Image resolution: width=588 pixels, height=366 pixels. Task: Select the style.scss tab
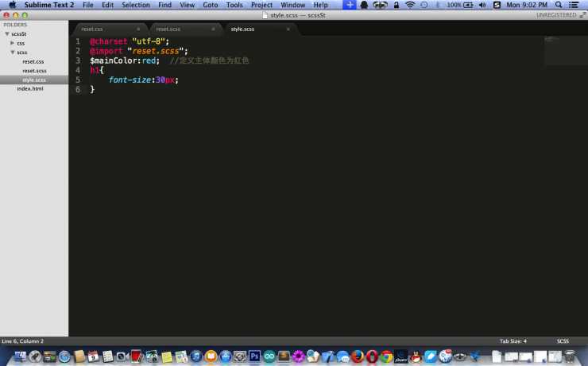coord(259,29)
